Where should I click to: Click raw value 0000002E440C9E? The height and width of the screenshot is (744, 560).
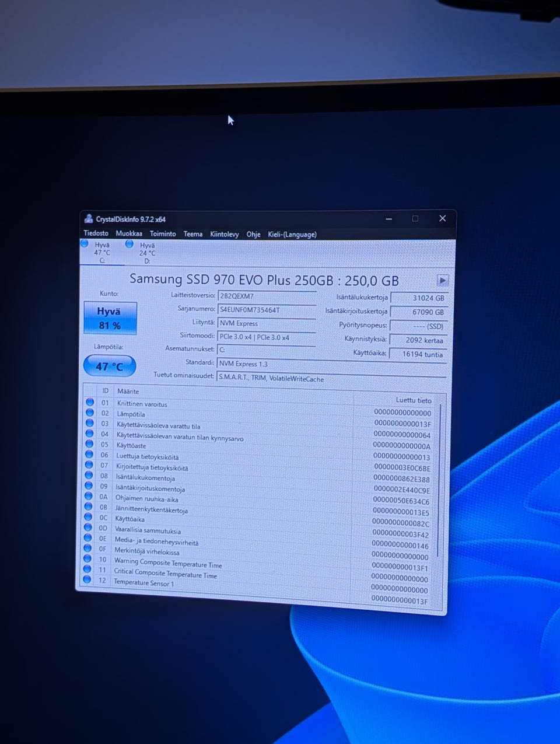tap(401, 490)
